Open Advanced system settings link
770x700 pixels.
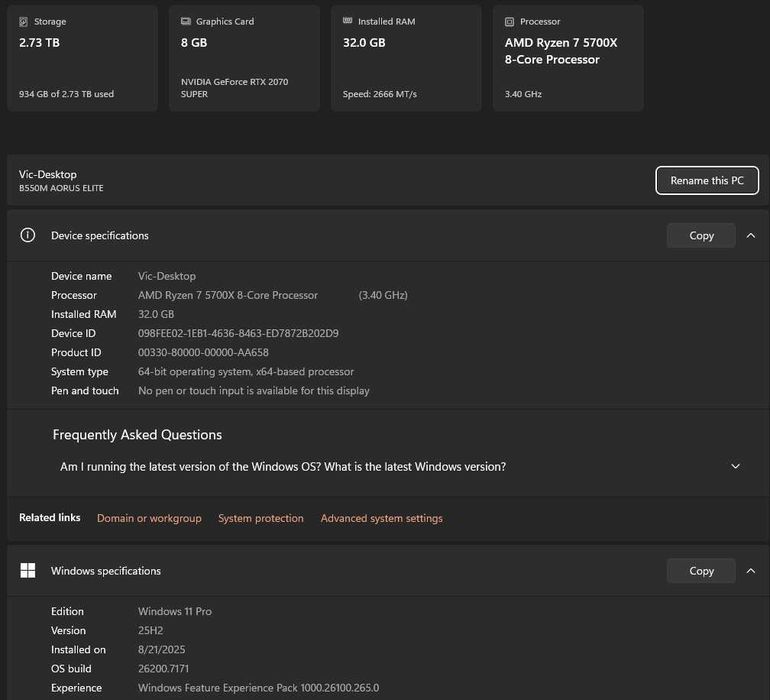(382, 518)
